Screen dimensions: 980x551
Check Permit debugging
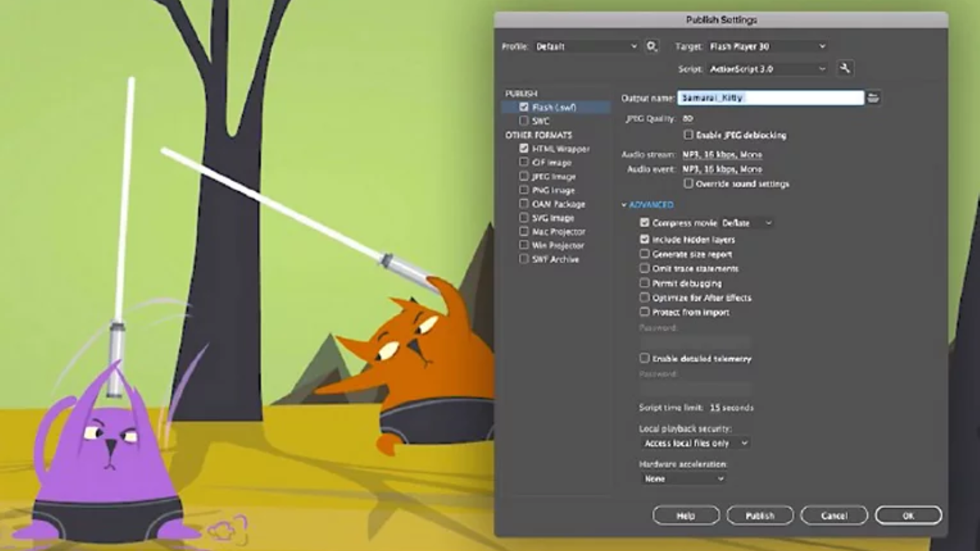[644, 283]
